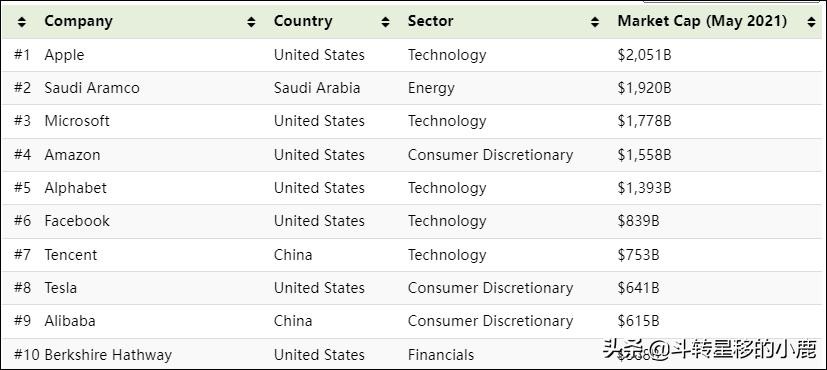
Task: Click Tencent's China country cell
Action: [293, 255]
